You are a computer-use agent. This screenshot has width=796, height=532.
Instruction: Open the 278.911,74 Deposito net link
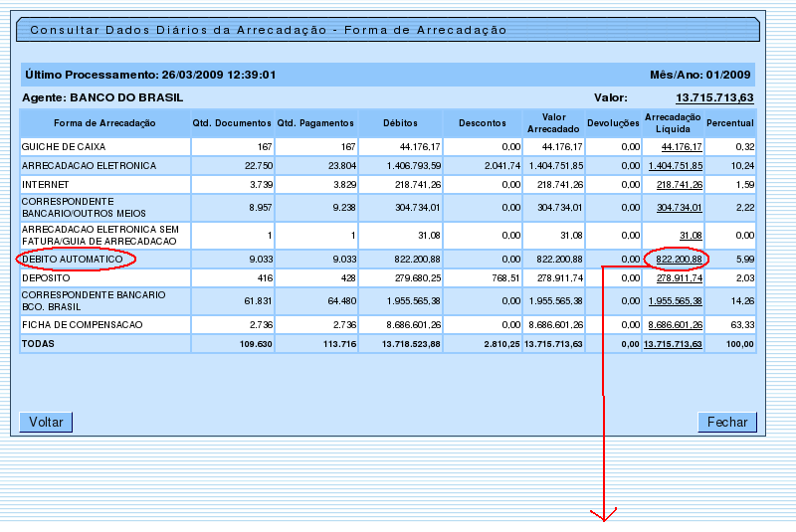pos(680,278)
